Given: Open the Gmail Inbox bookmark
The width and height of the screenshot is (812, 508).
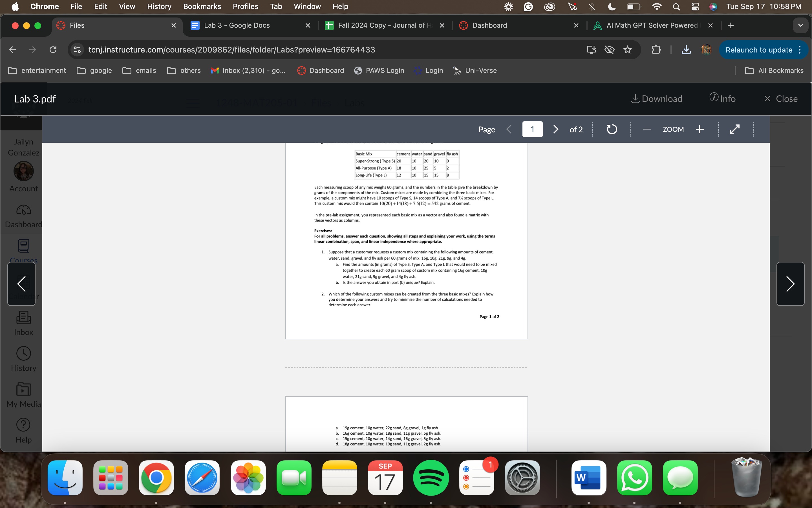Looking at the screenshot, I should point(248,71).
